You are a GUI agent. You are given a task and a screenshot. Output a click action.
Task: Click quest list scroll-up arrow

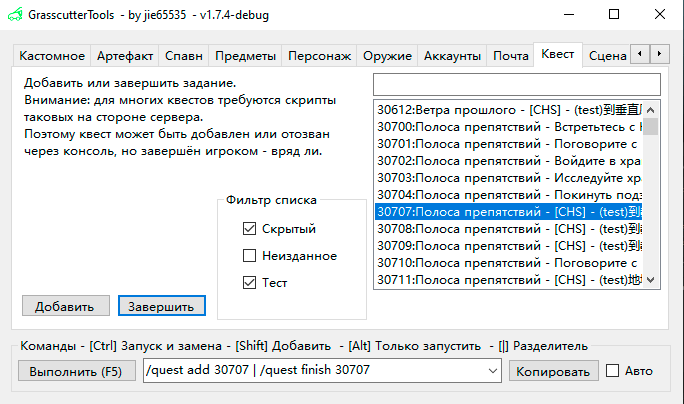pyautogui.click(x=651, y=109)
